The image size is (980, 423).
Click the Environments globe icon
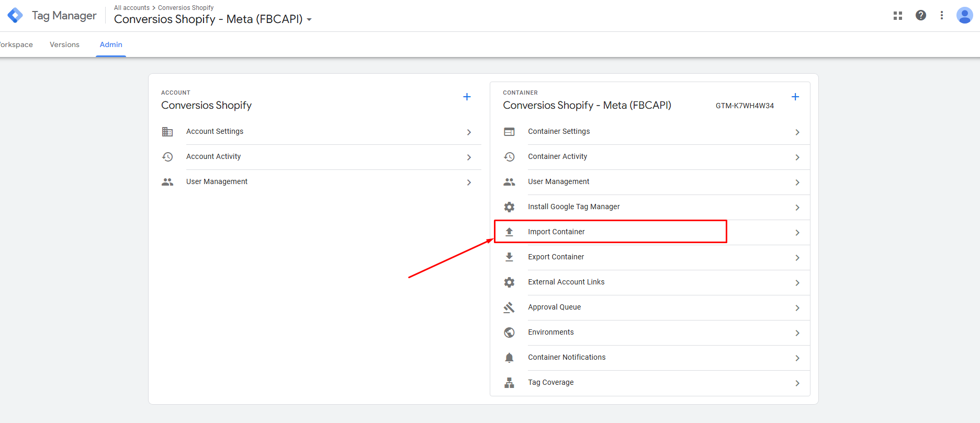coord(509,333)
